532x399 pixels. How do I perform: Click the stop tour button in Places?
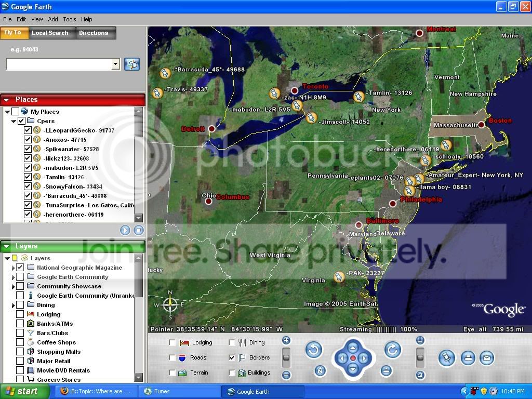(138, 230)
